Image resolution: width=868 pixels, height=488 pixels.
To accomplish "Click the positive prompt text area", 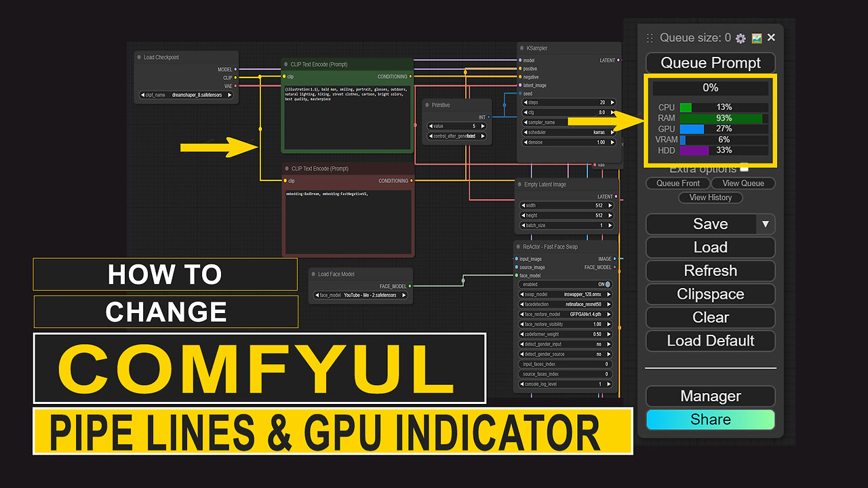I will tap(347, 117).
